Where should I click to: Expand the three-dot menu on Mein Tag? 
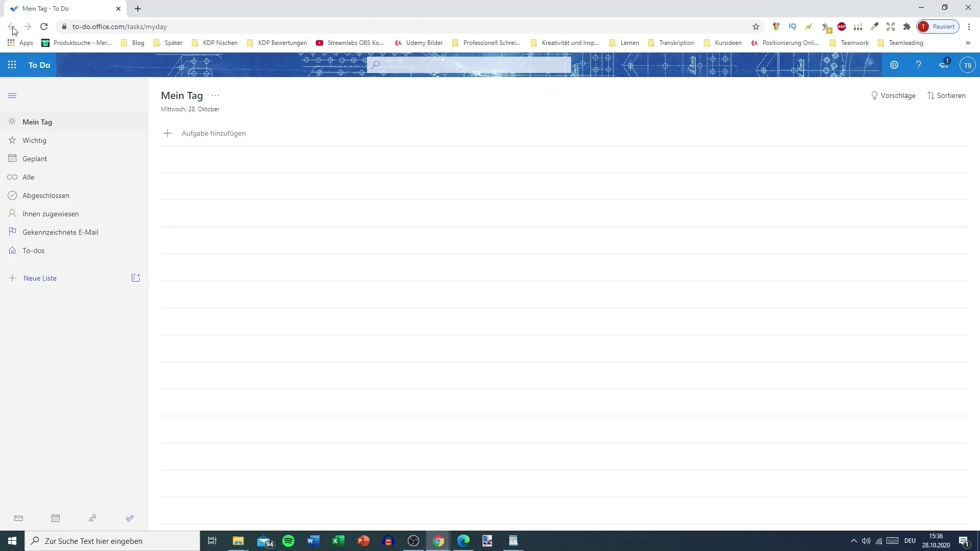coord(215,95)
